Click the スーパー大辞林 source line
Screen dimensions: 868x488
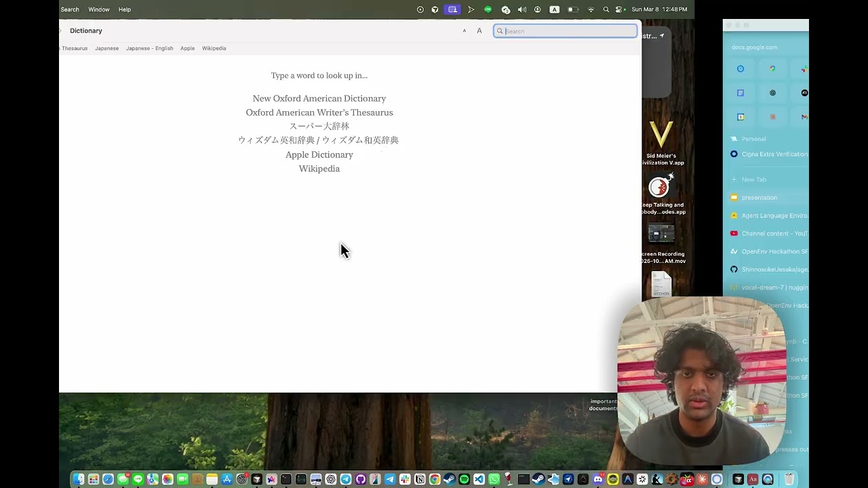319,126
